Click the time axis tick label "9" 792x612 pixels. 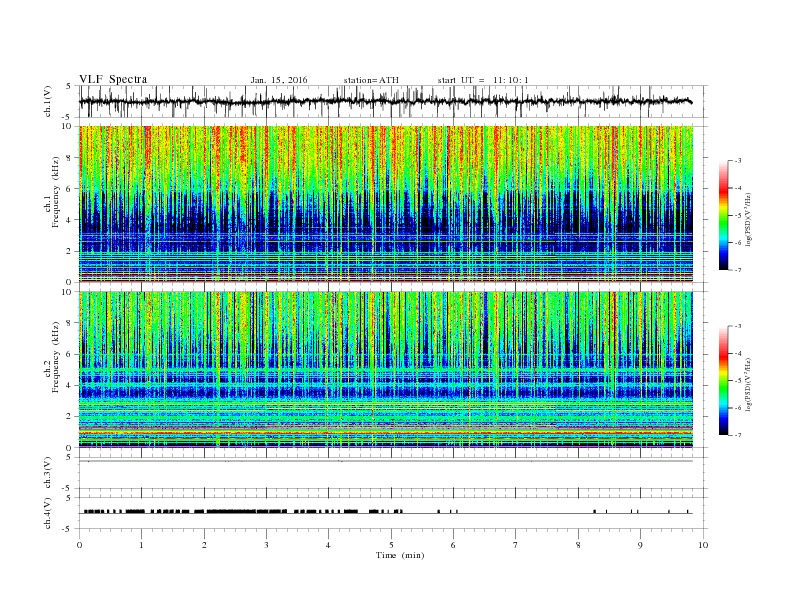[640, 545]
